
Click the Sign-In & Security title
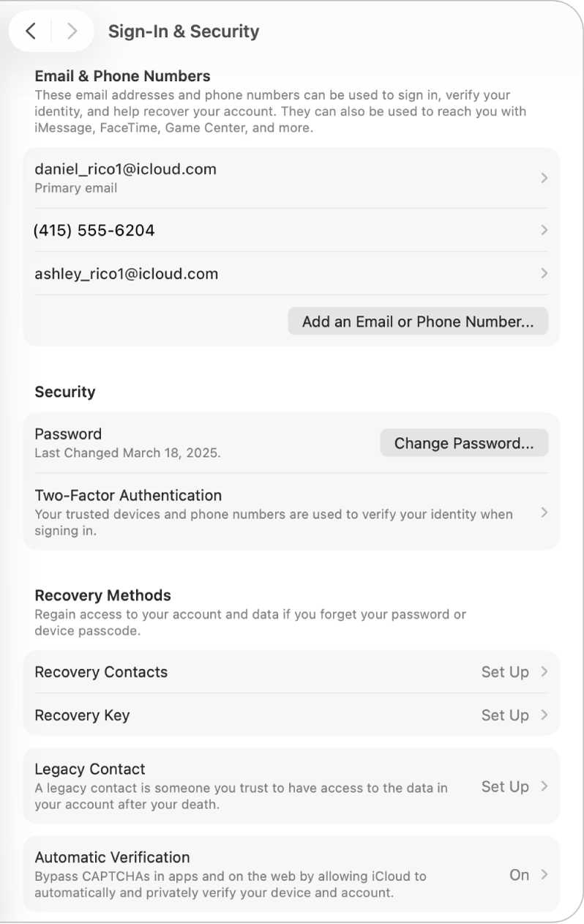pyautogui.click(x=184, y=31)
